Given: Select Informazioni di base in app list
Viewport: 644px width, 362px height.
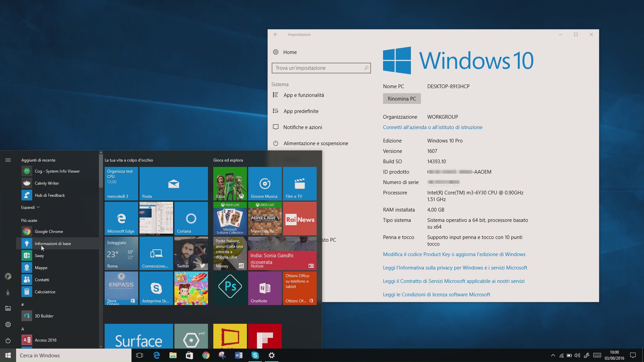Looking at the screenshot, I should click(57, 244).
